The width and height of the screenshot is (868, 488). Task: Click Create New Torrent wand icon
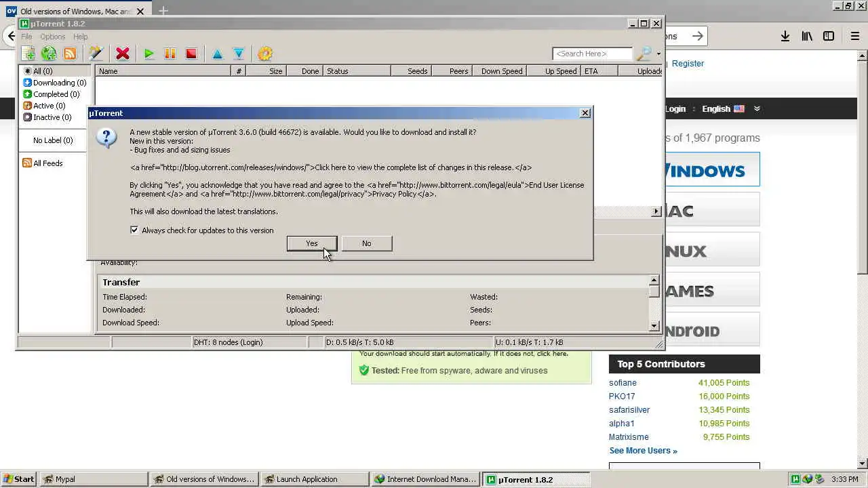coord(96,54)
